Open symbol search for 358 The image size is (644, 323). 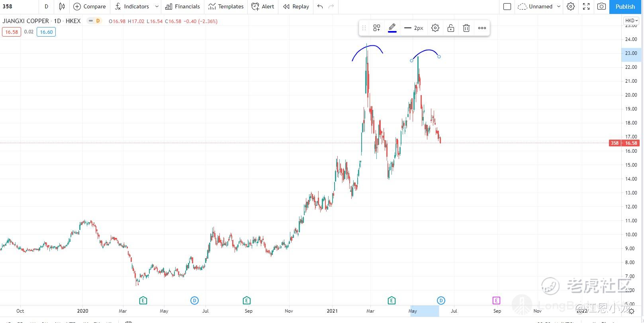pyautogui.click(x=8, y=6)
